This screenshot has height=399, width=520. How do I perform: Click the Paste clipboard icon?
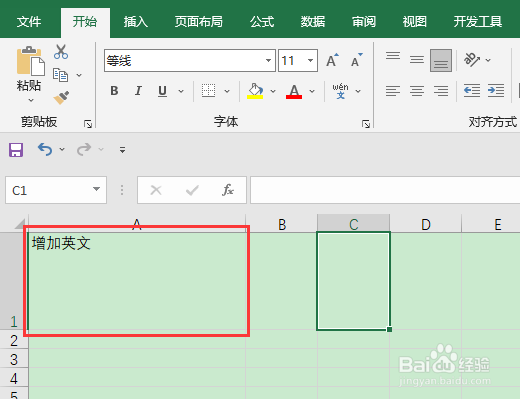31,61
